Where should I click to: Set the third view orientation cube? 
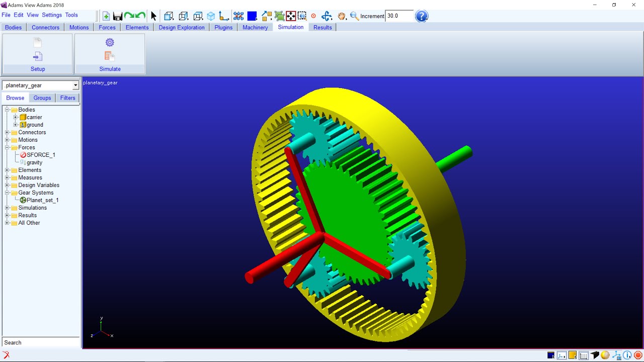click(198, 16)
